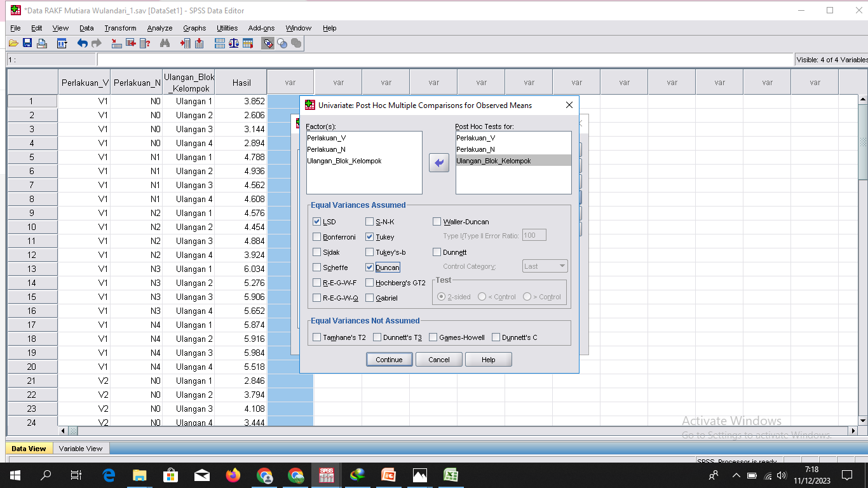The image size is (868, 488).
Task: Click the Cancel button in the dialog
Action: 439,360
